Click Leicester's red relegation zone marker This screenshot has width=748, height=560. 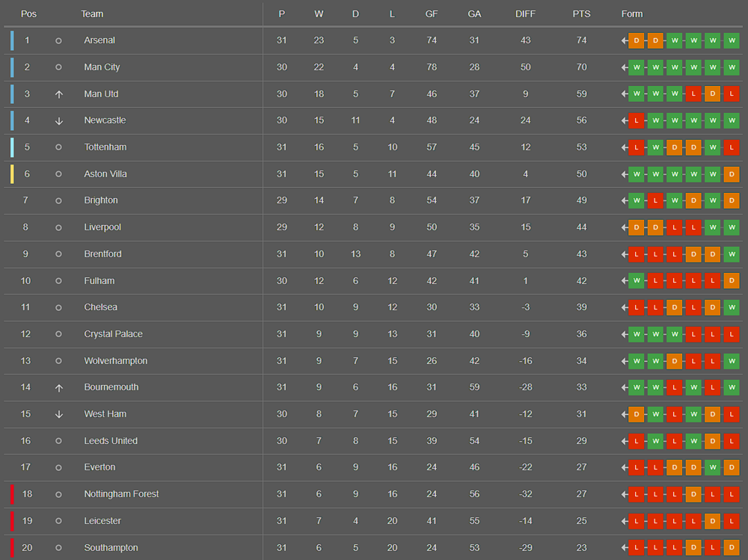(x=12, y=521)
